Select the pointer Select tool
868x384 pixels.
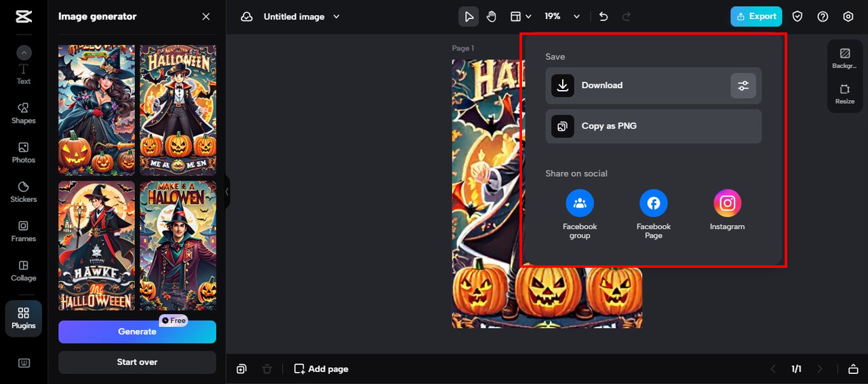click(469, 16)
